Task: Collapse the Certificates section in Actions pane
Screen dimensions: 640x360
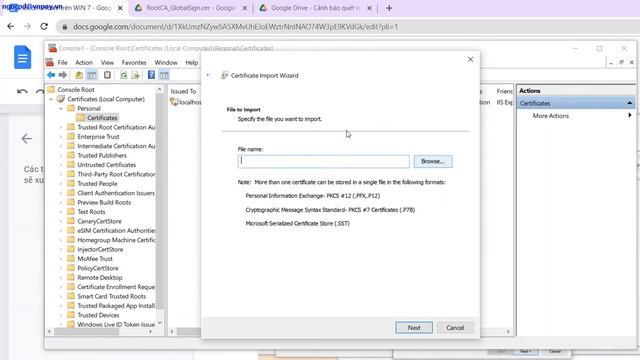Action: (x=629, y=103)
